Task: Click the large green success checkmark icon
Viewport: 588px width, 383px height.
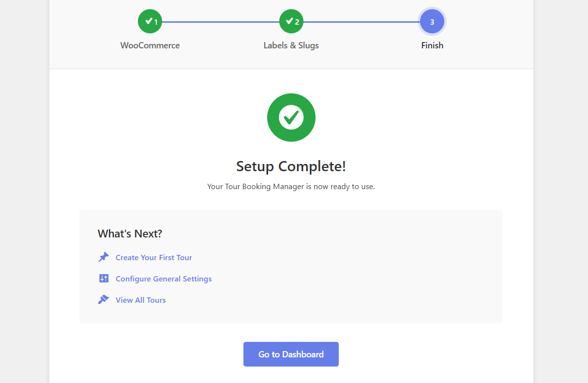Action: pyautogui.click(x=291, y=118)
